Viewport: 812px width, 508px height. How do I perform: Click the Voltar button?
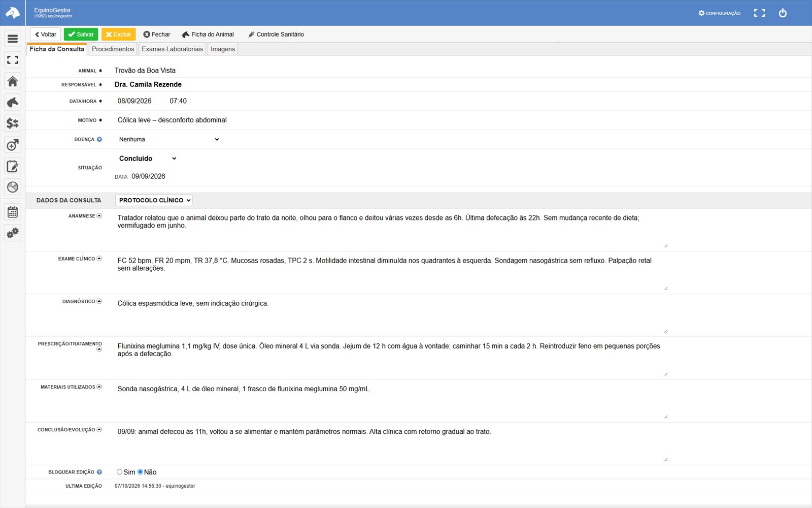point(46,35)
